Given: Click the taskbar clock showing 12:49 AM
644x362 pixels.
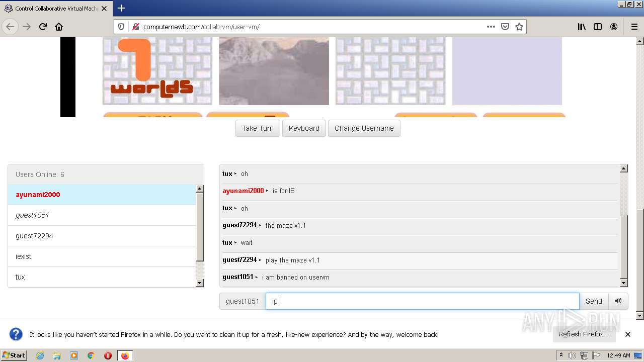Looking at the screenshot, I should point(618,355).
